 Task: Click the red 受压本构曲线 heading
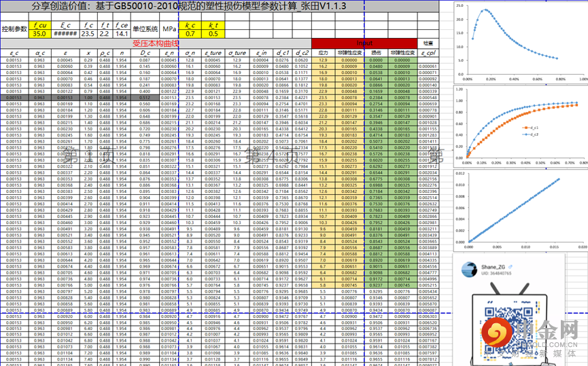click(x=156, y=43)
